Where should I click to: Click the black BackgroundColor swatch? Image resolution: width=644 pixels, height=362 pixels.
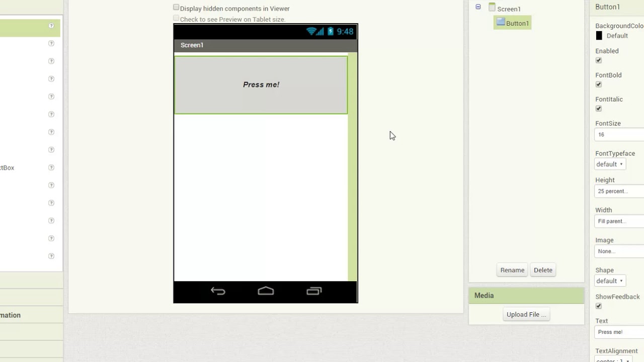point(599,36)
